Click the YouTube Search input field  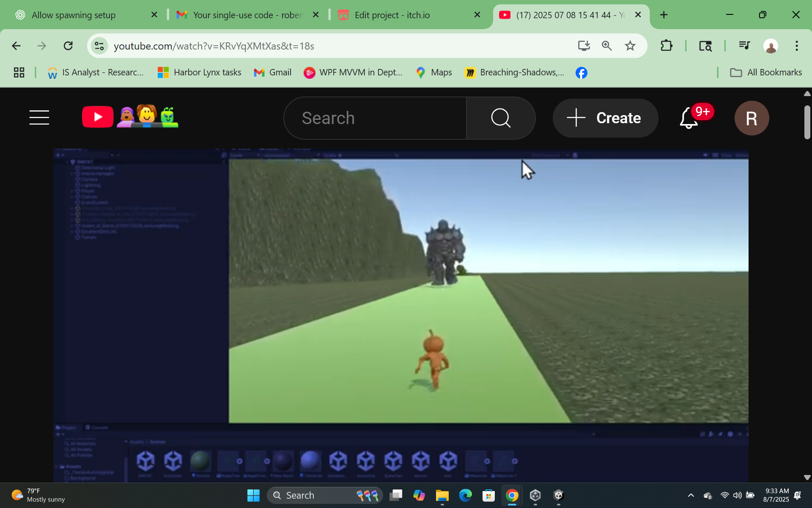click(376, 118)
